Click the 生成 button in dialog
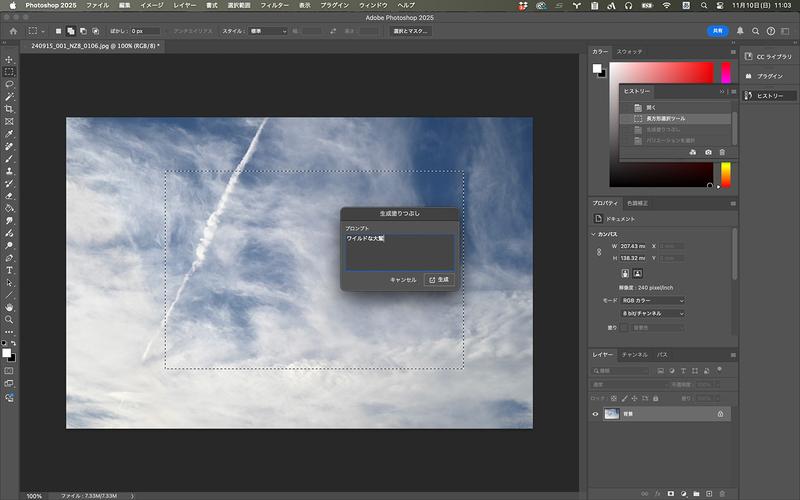The height and width of the screenshot is (500, 800). [439, 280]
